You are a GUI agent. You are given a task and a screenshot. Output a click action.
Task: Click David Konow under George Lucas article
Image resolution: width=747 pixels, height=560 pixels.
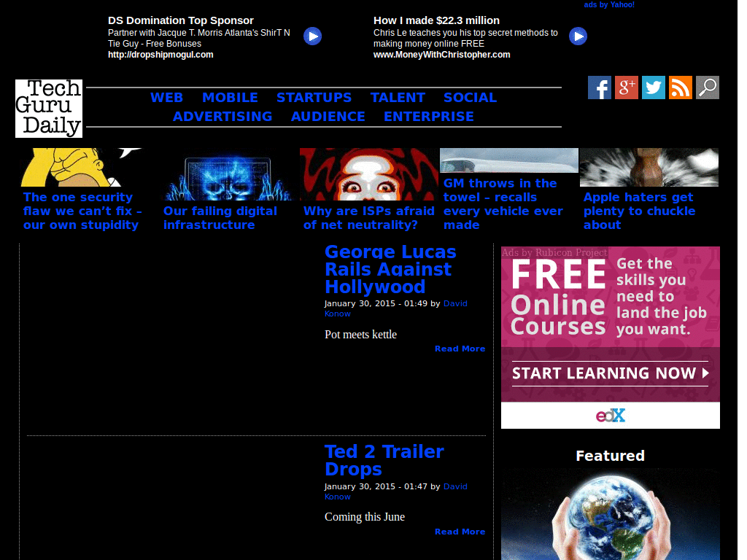(x=395, y=308)
